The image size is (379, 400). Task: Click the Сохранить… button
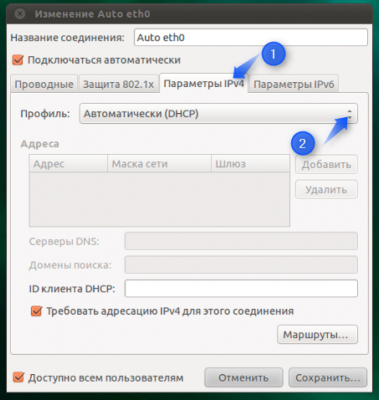tap(328, 378)
